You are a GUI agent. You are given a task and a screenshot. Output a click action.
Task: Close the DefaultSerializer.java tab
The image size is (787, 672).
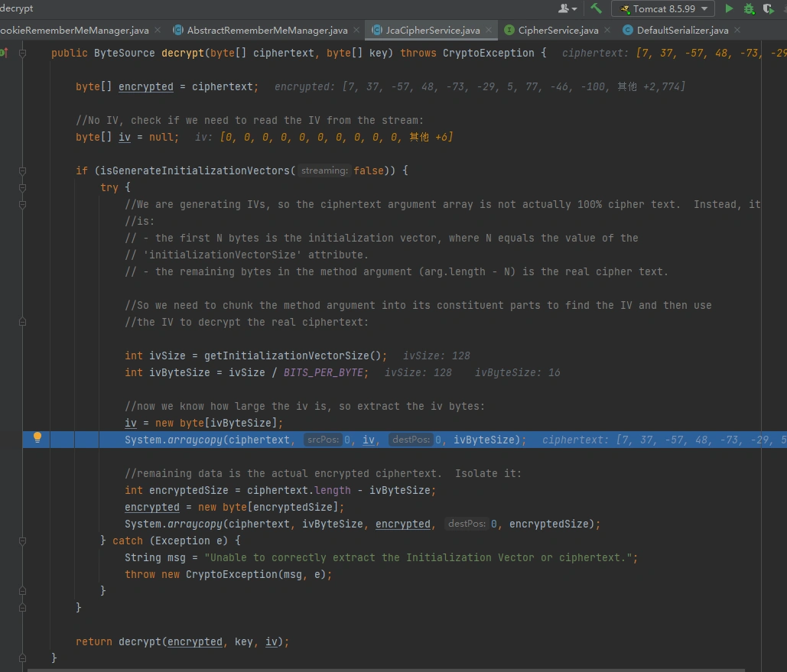pos(737,31)
